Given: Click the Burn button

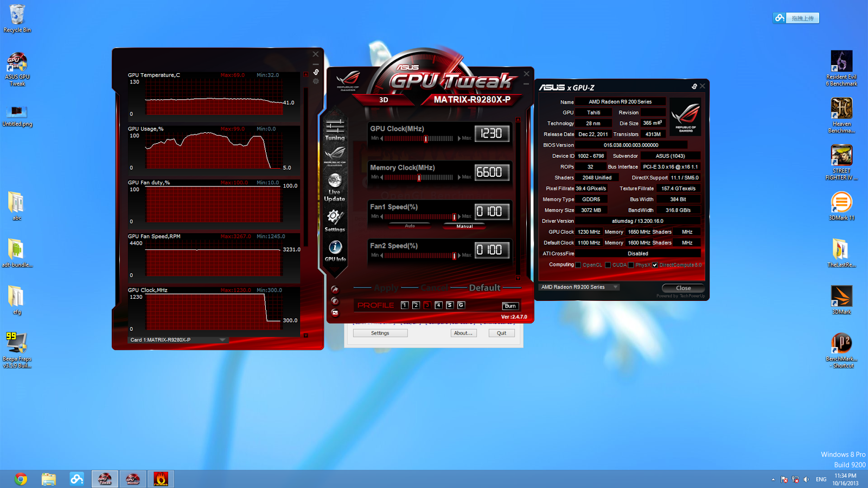Looking at the screenshot, I should tap(510, 306).
